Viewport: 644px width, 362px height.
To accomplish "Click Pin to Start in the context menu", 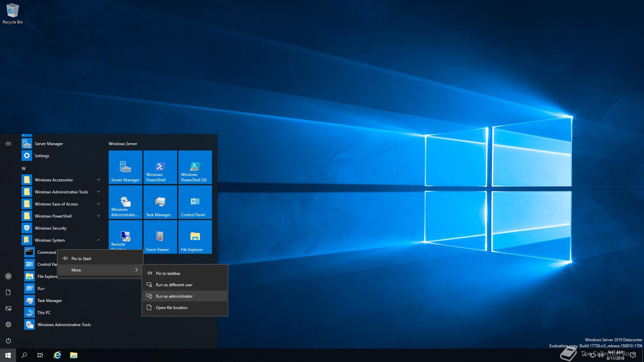I will coord(81,259).
